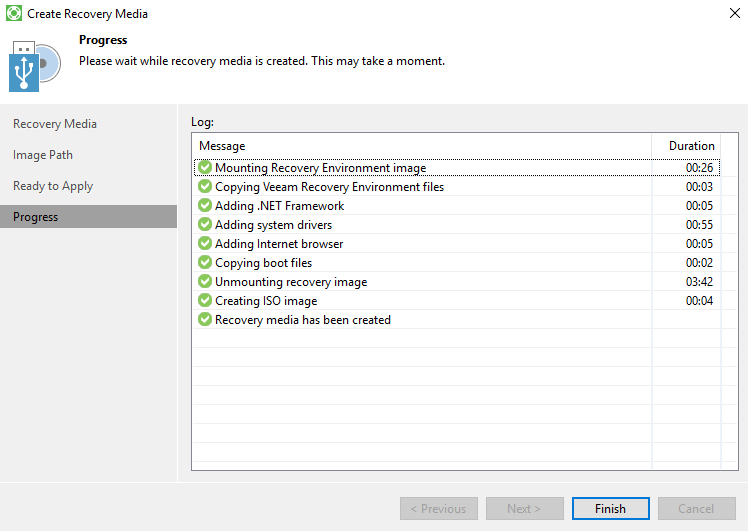Screen dimensions: 748x531
Task: Sort log by Duration column header
Action: [x=691, y=146]
